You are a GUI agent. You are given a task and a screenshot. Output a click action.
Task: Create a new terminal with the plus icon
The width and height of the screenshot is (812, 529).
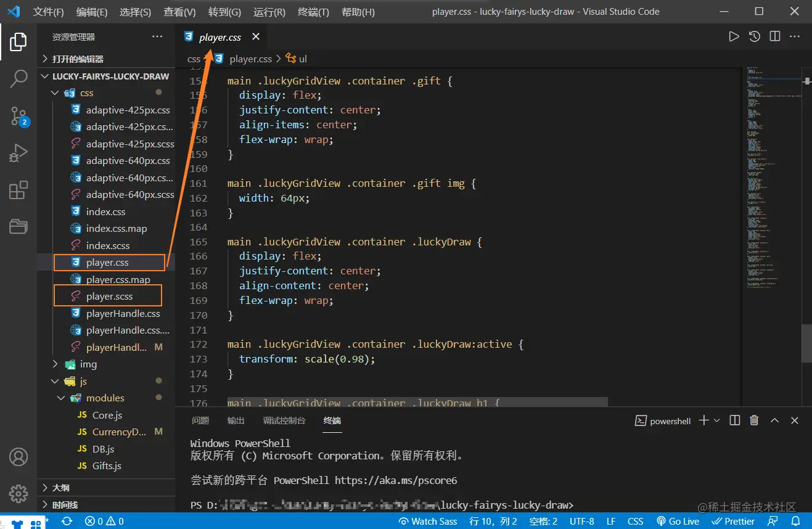pos(703,420)
